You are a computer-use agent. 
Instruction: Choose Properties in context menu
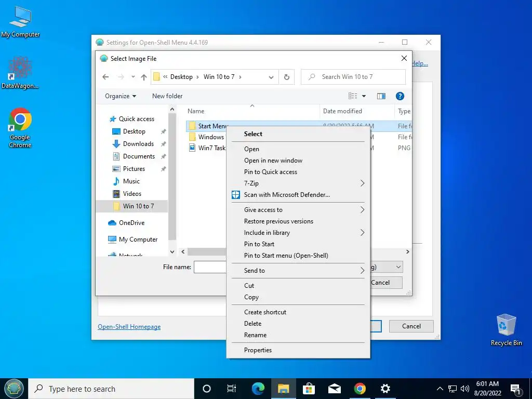tap(298, 350)
